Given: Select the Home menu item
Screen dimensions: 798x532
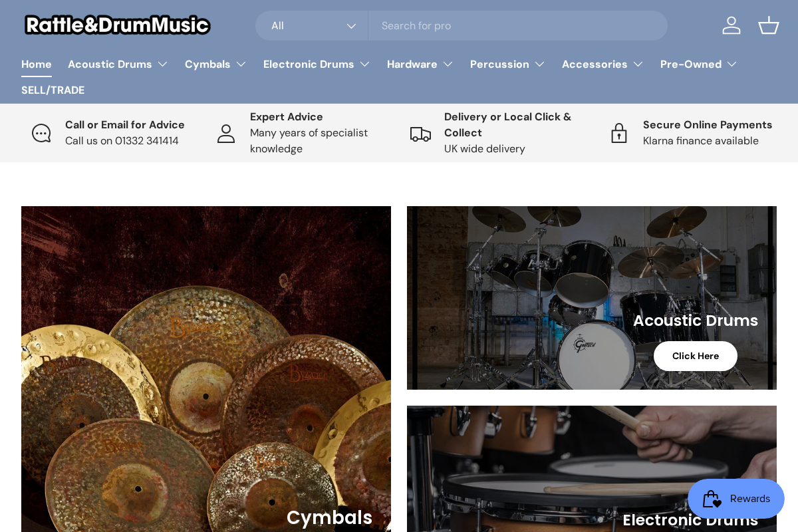Looking at the screenshot, I should 36,65.
